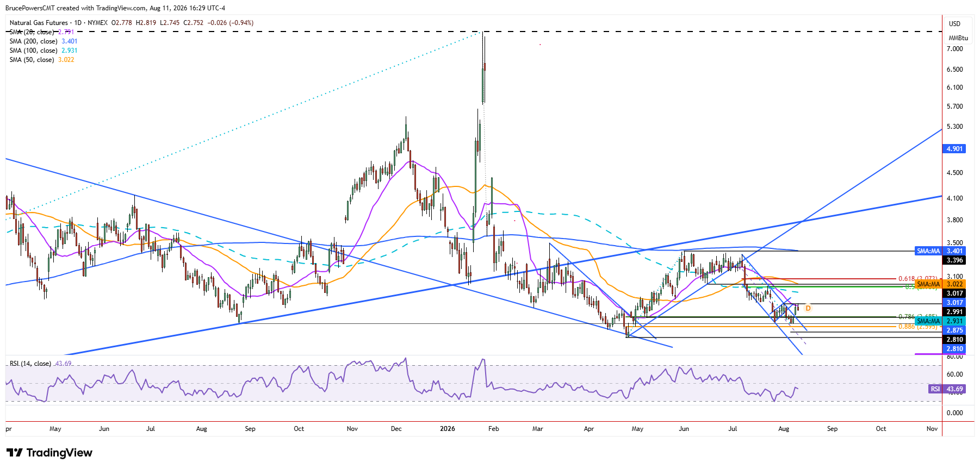The image size is (980, 469).
Task: Click the TradingView logo at bottom left
Action: point(49,453)
